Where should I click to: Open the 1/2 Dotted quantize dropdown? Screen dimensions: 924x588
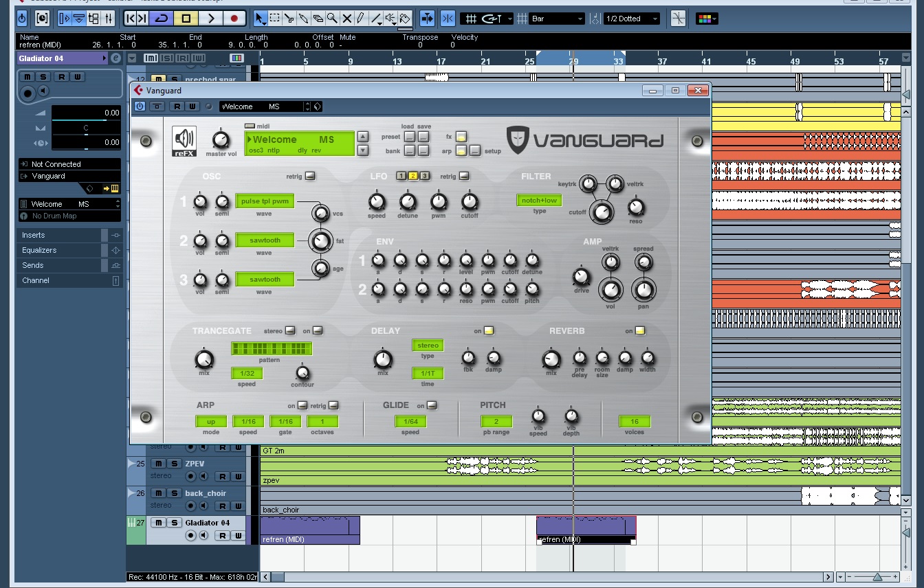pyautogui.click(x=631, y=19)
